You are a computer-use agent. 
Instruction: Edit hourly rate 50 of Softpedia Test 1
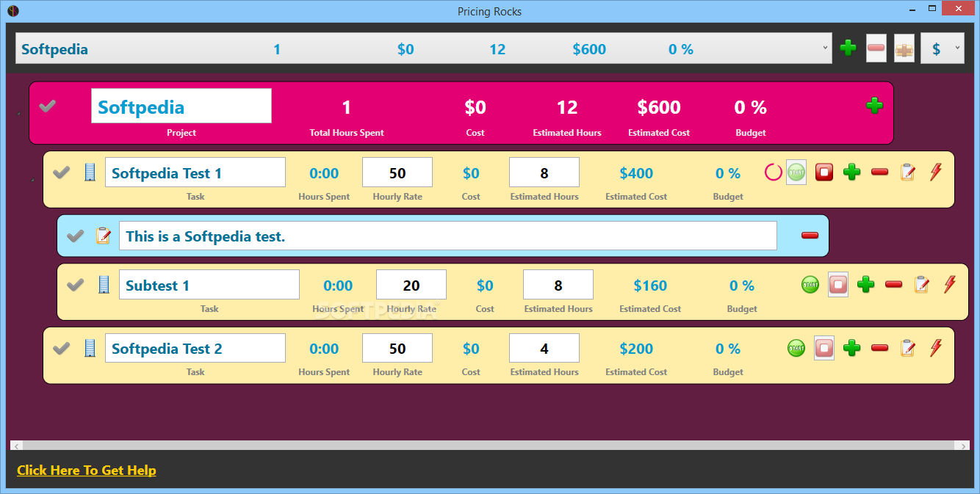(x=397, y=172)
